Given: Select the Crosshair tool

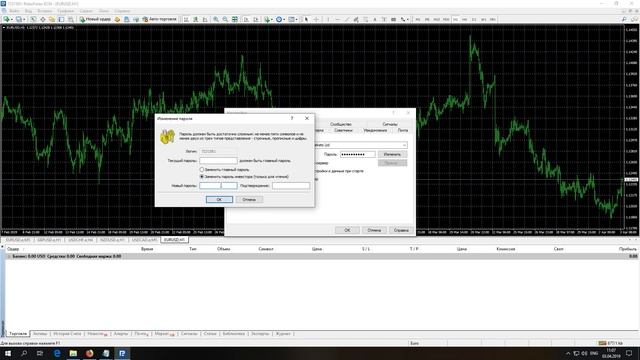Looking at the screenshot, I should (x=316, y=19).
